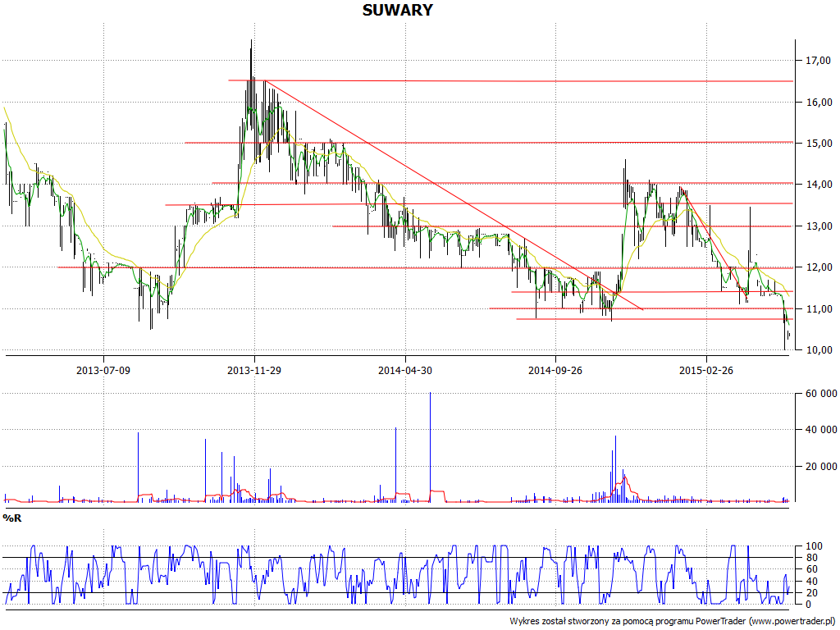The height and width of the screenshot is (630, 840).
Task: Select the 2013-11-29 date label
Action: (x=254, y=370)
